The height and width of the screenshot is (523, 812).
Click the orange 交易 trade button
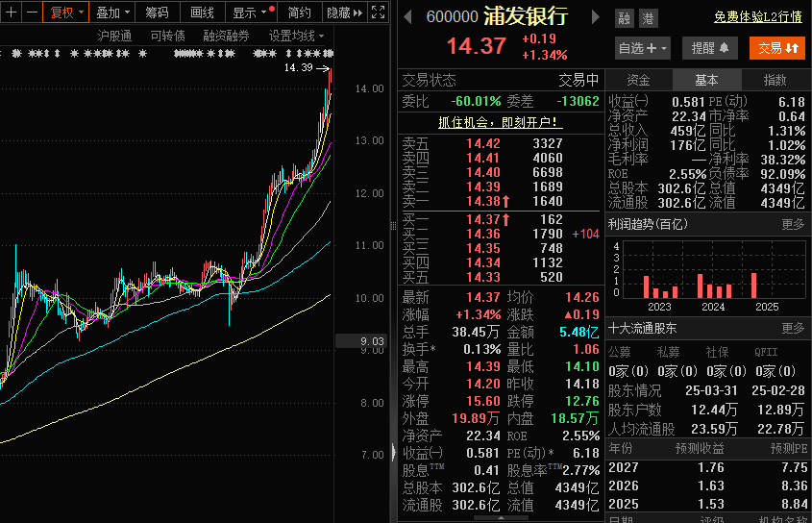(777, 48)
